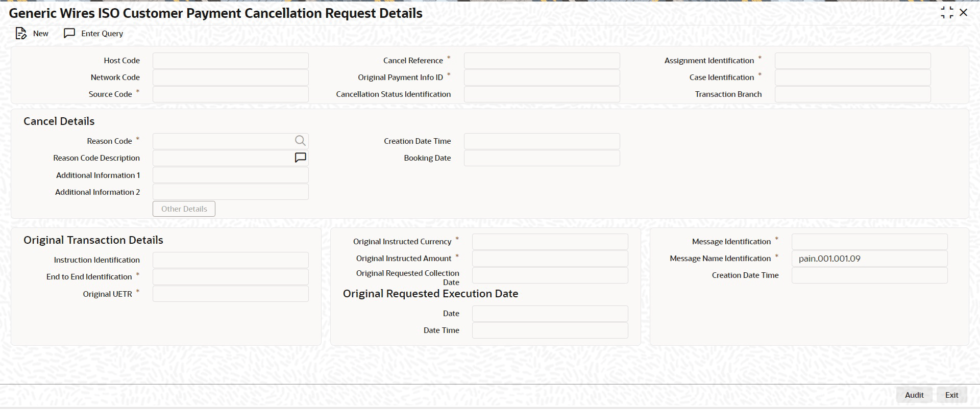The image size is (980, 411).
Task: Click the minimize/restore window icon
Action: click(947, 13)
